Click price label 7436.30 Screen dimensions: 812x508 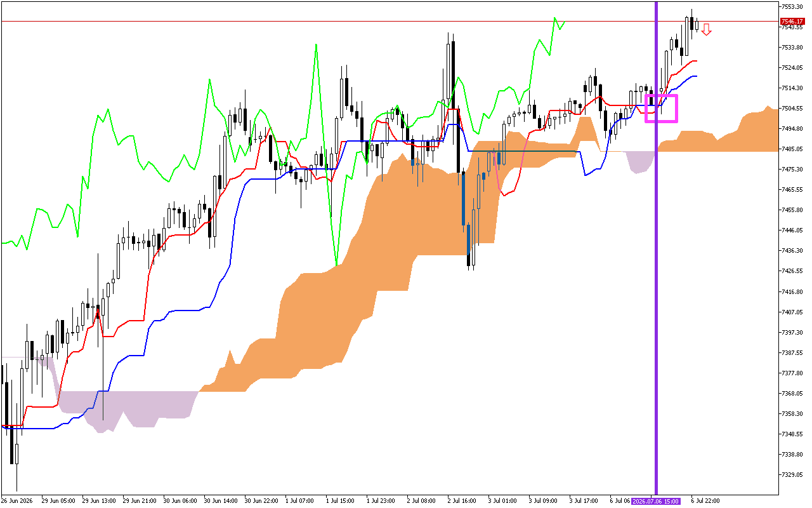(x=793, y=250)
